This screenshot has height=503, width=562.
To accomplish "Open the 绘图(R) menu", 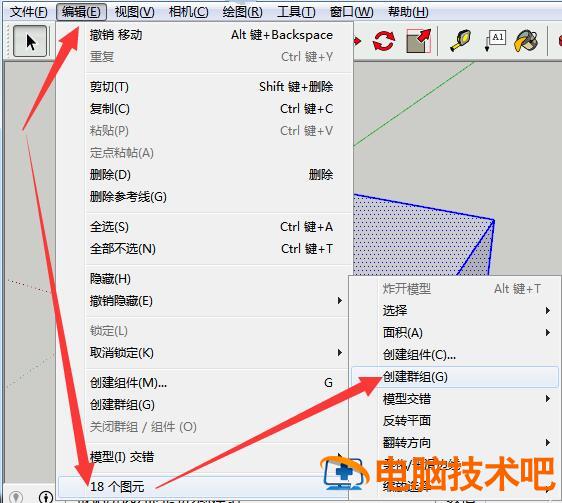I will [242, 12].
